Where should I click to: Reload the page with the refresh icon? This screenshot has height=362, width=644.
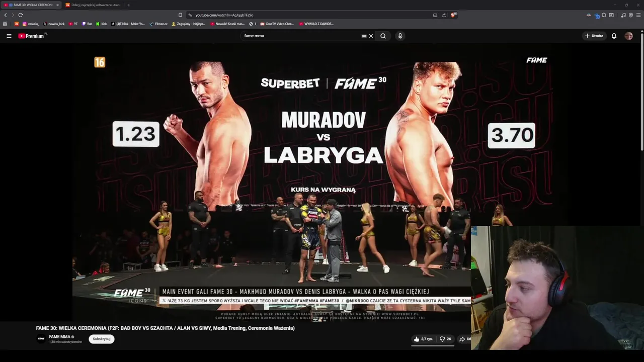click(x=21, y=15)
